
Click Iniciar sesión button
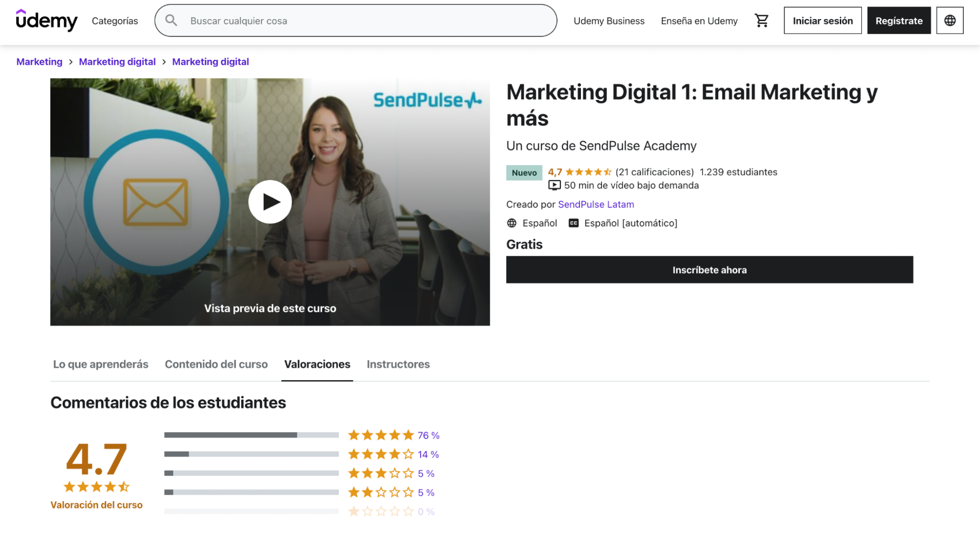pyautogui.click(x=823, y=21)
